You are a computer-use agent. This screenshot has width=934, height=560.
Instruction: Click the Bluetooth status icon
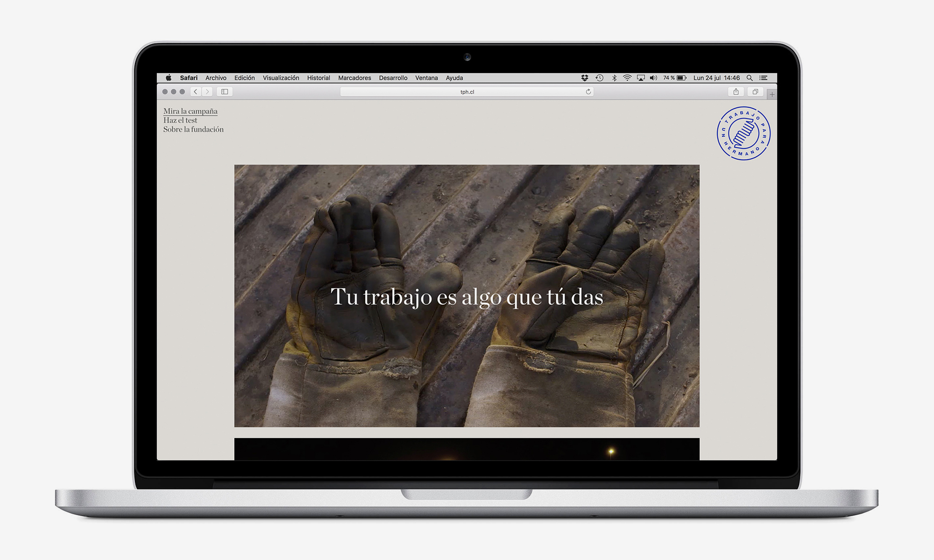click(615, 78)
